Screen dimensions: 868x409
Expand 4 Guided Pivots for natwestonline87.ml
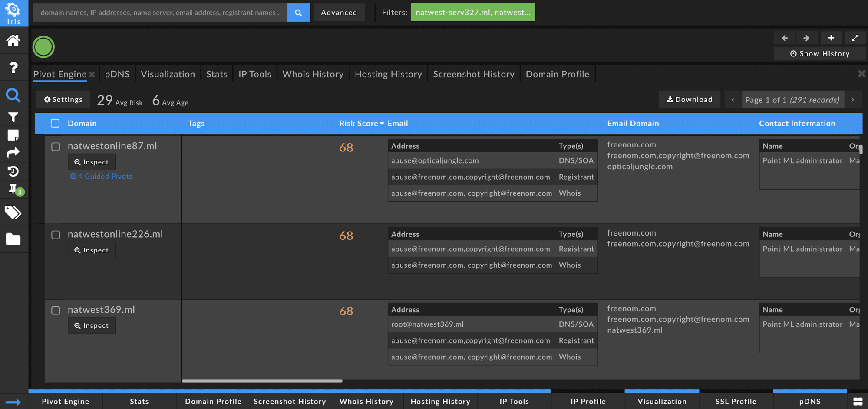[101, 177]
